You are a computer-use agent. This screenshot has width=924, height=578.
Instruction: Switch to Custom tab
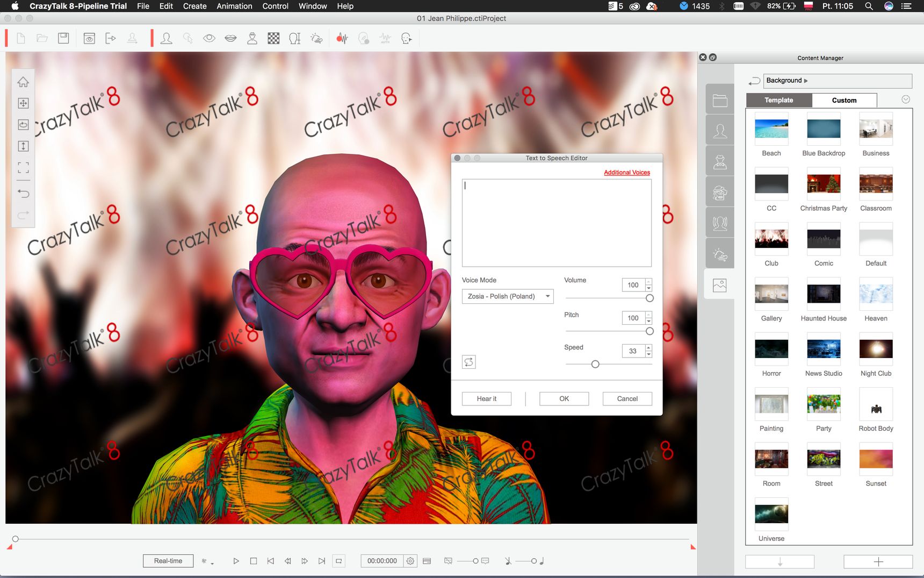coord(844,100)
